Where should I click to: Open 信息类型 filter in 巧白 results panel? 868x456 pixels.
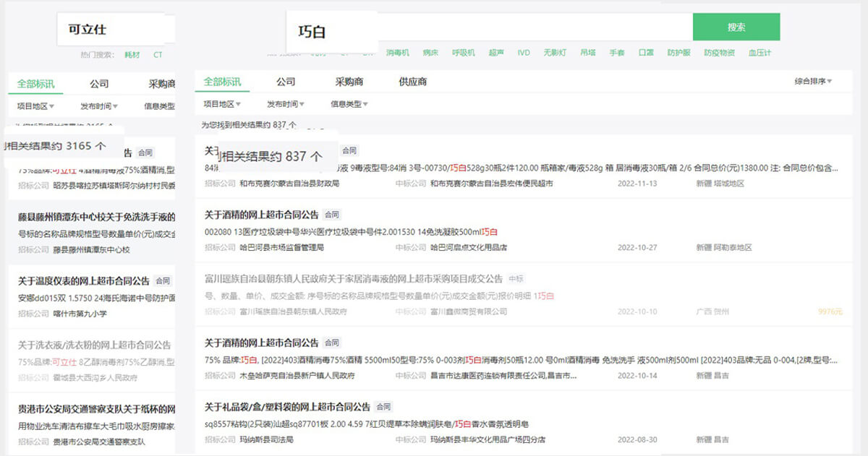point(349,104)
